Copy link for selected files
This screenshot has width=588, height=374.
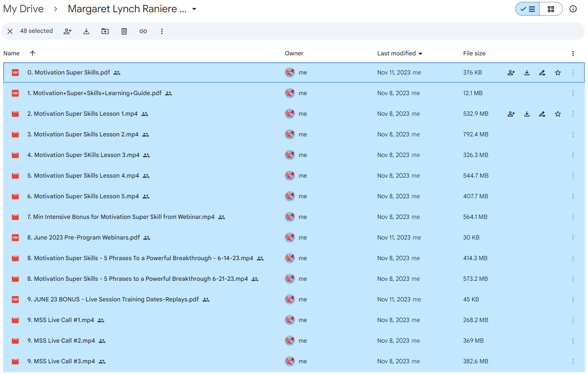pyautogui.click(x=143, y=31)
